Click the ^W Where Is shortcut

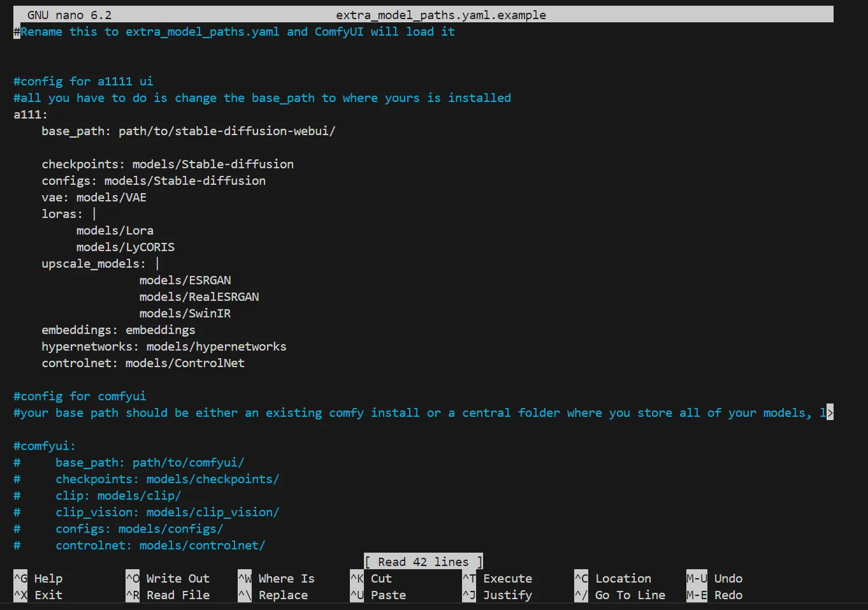pos(276,578)
